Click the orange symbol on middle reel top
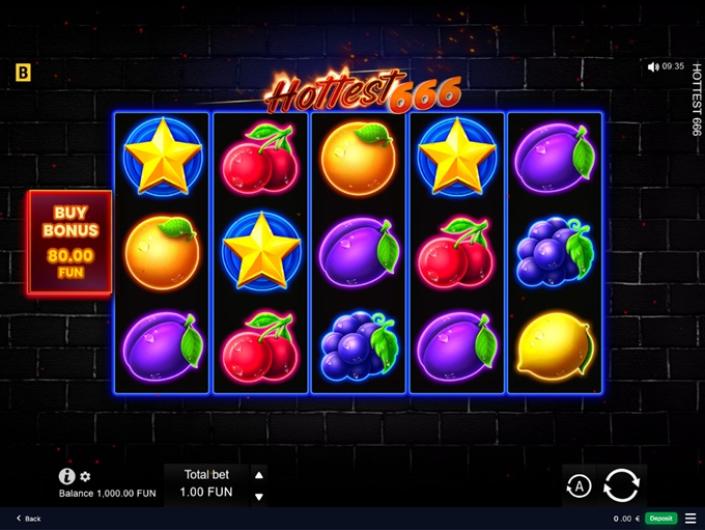This screenshot has width=705, height=530. 359,158
